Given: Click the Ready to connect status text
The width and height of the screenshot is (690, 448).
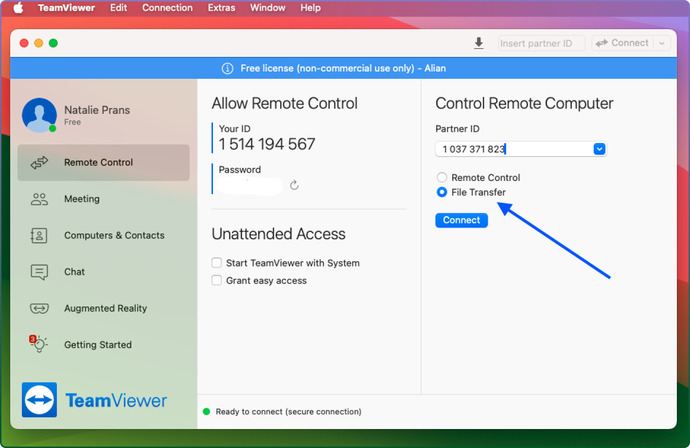Looking at the screenshot, I should (x=289, y=411).
